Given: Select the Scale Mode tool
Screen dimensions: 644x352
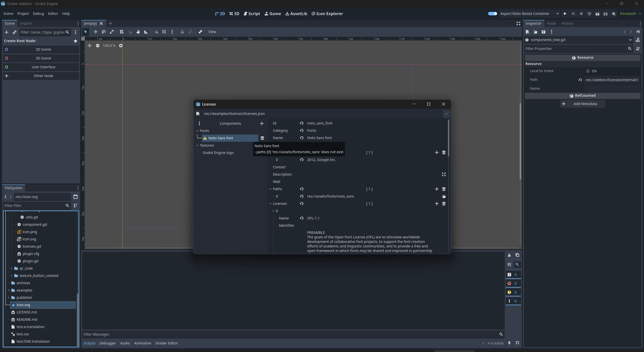Looking at the screenshot, I should click(x=112, y=32).
